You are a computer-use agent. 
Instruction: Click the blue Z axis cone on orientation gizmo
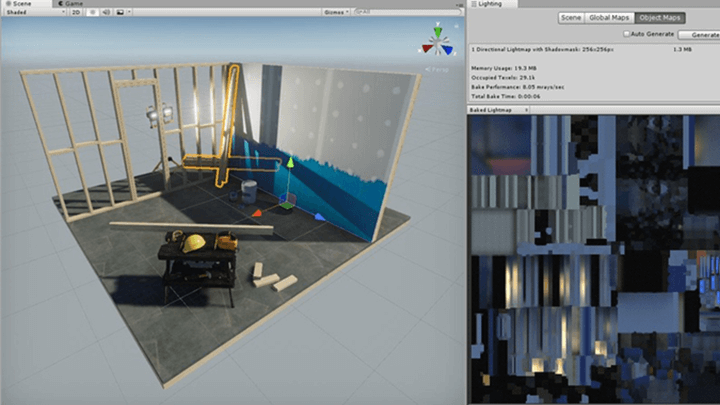[x=447, y=49]
